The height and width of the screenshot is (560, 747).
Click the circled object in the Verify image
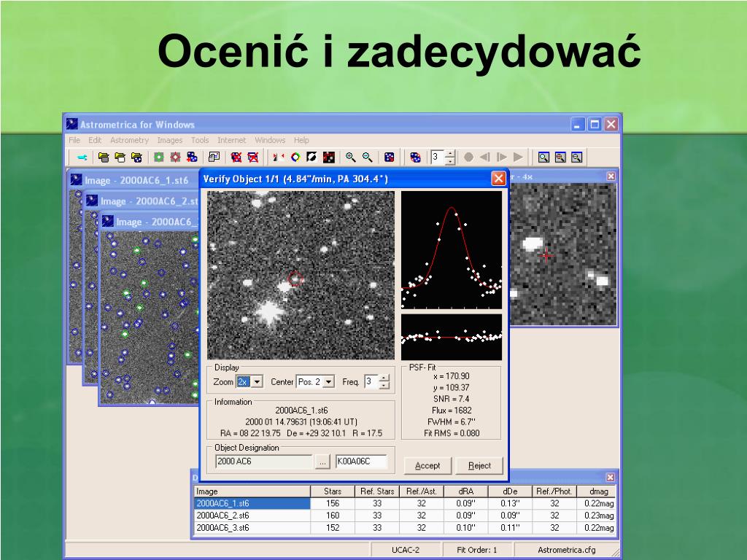[295, 278]
